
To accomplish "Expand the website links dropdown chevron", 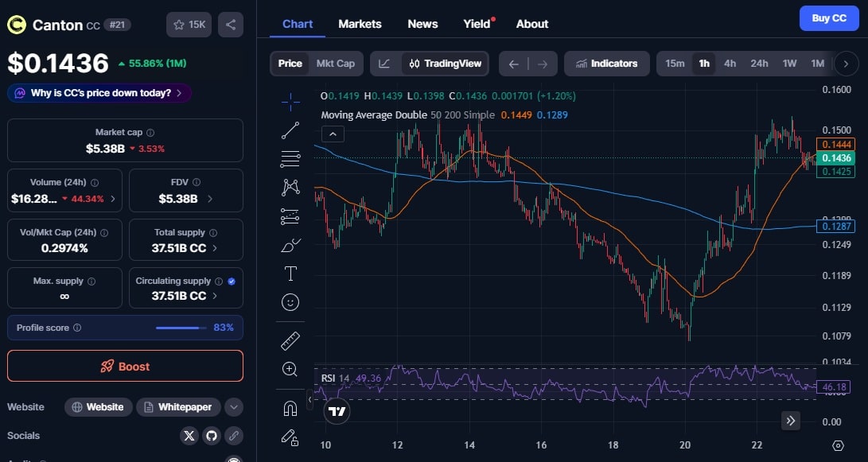I will click(x=233, y=407).
